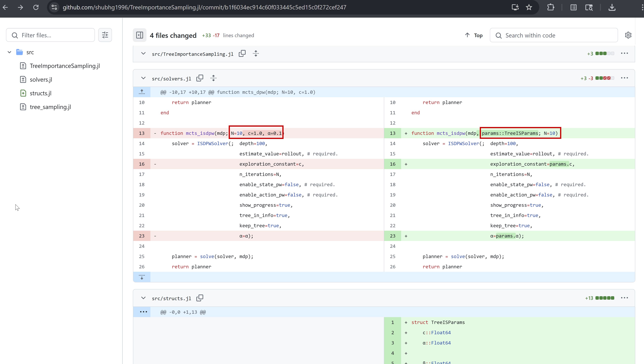Open diff view settings gear
The width and height of the screenshot is (644, 364).
[x=628, y=35]
